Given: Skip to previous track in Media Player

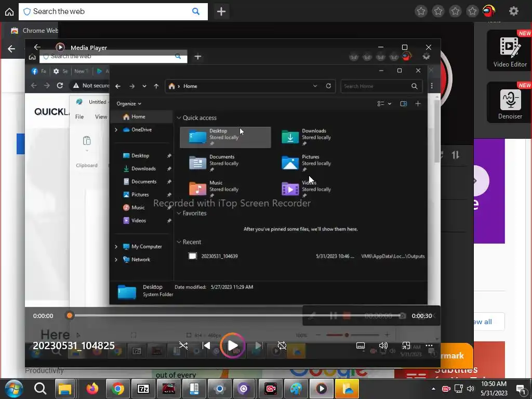Looking at the screenshot, I should pos(206,345).
